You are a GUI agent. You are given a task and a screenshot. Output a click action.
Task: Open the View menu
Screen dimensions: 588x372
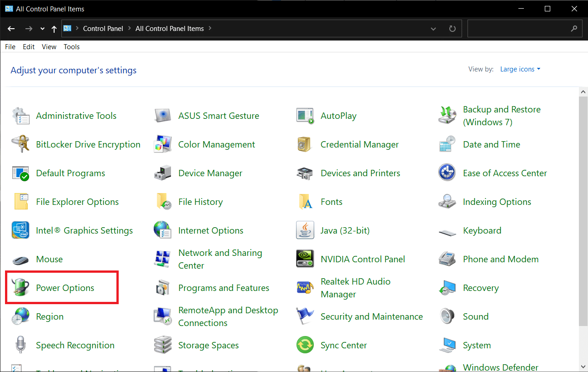click(x=49, y=47)
